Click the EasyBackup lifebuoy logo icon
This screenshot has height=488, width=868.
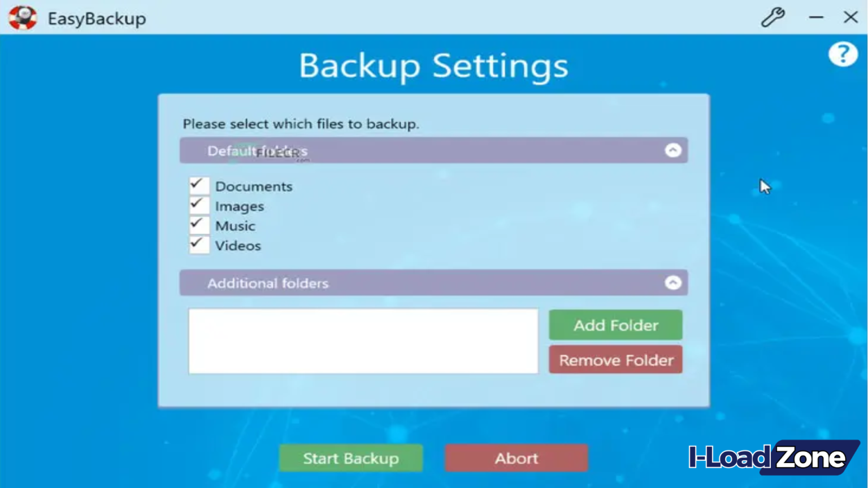click(x=23, y=18)
